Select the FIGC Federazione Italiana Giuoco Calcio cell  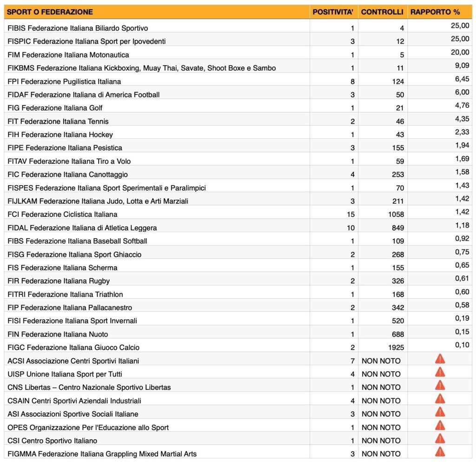tap(73, 348)
